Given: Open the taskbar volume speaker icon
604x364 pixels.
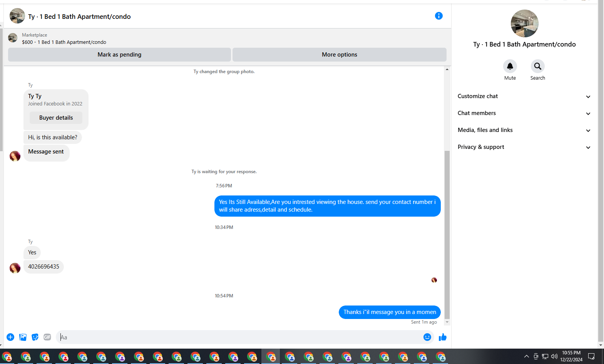Looking at the screenshot, I should click(x=554, y=356).
